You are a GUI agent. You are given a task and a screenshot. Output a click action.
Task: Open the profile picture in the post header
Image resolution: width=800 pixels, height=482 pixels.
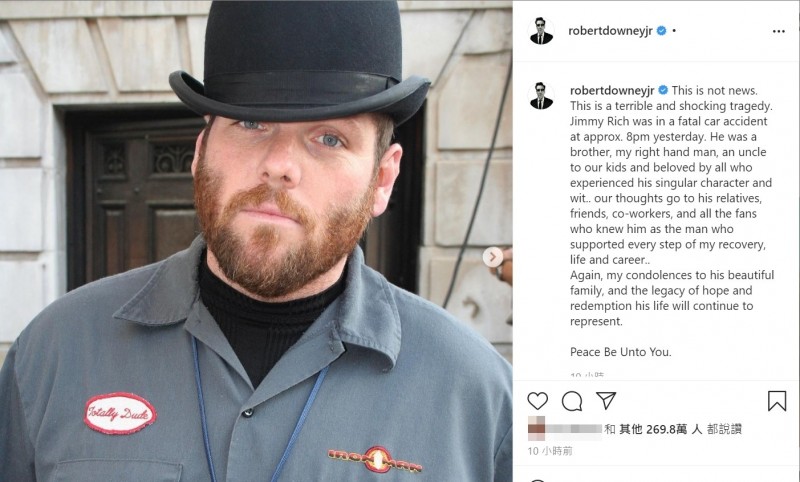coord(541,31)
